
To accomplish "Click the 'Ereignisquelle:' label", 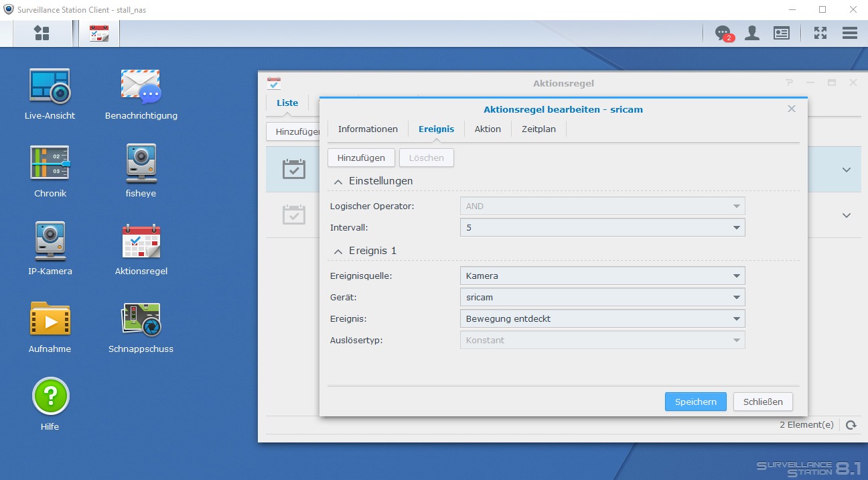I will [361, 276].
